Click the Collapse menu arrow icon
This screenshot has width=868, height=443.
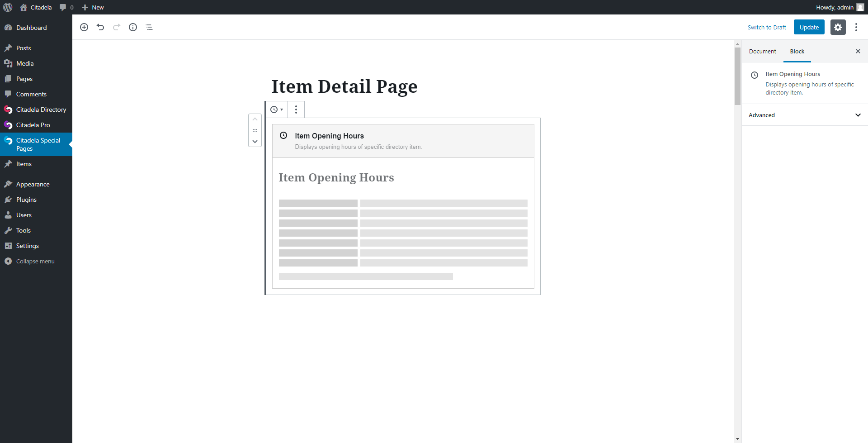[8, 261]
